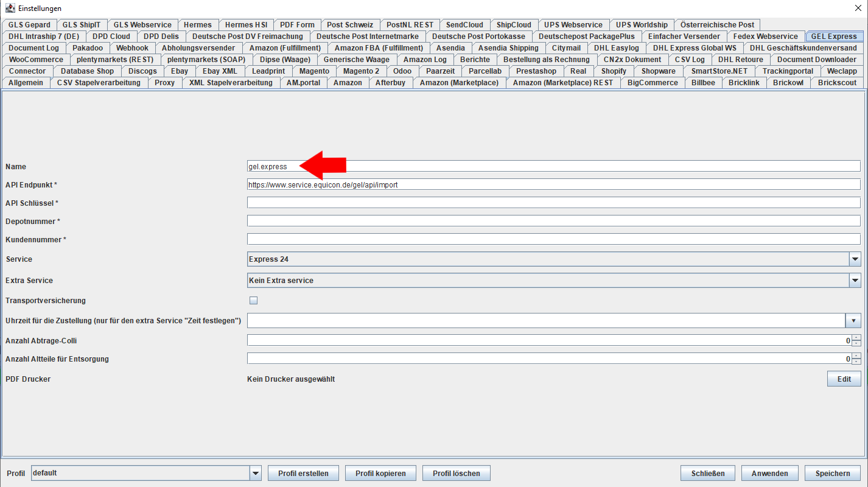Switch to the Trackingportal tab
868x487 pixels.
pos(788,71)
